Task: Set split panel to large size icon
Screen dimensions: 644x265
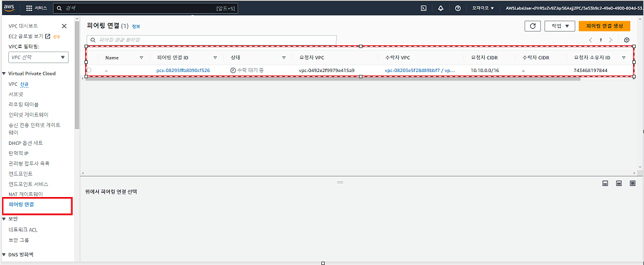Action: pyautogui.click(x=632, y=183)
